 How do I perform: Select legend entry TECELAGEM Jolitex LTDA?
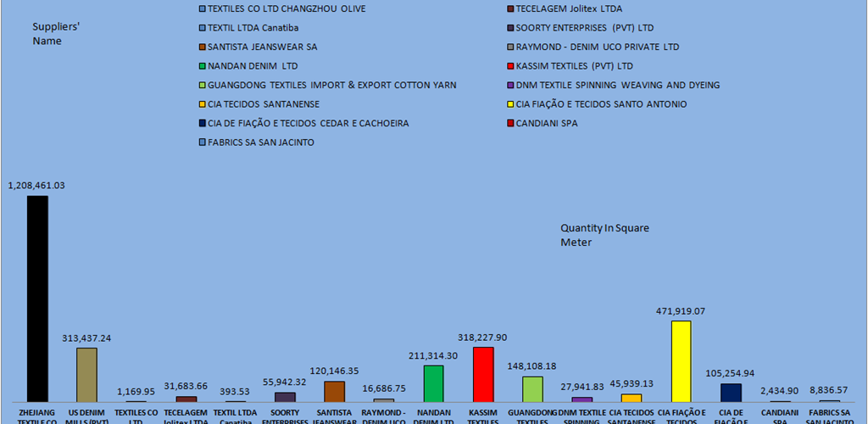tap(565, 9)
